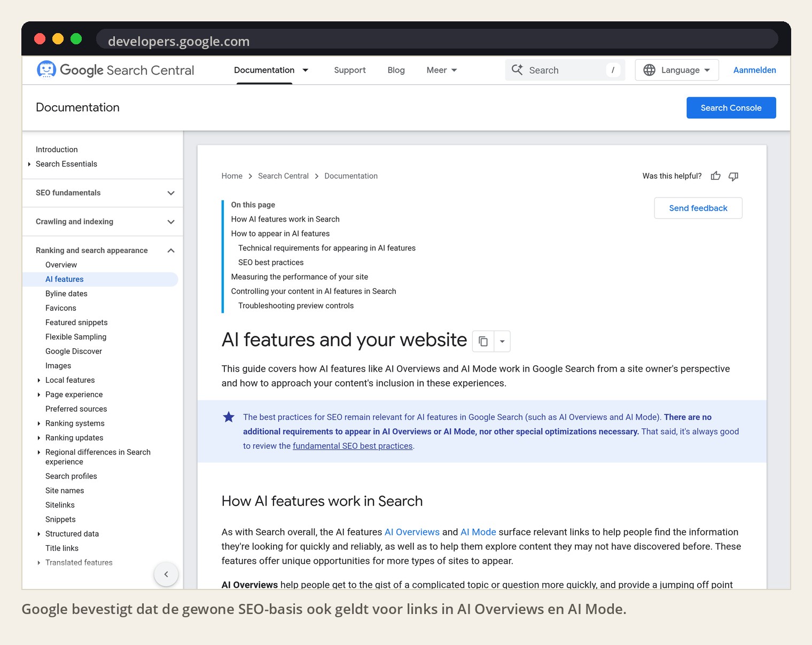Click the star icon in the note box
The height and width of the screenshot is (645, 812).
click(x=229, y=417)
